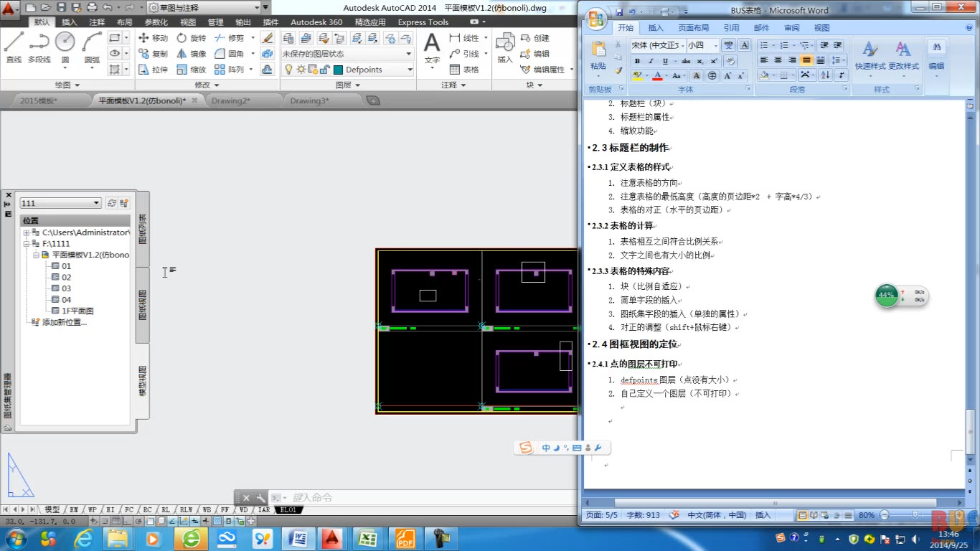
Task: Toggle justify alignment in Word
Action: pyautogui.click(x=806, y=60)
